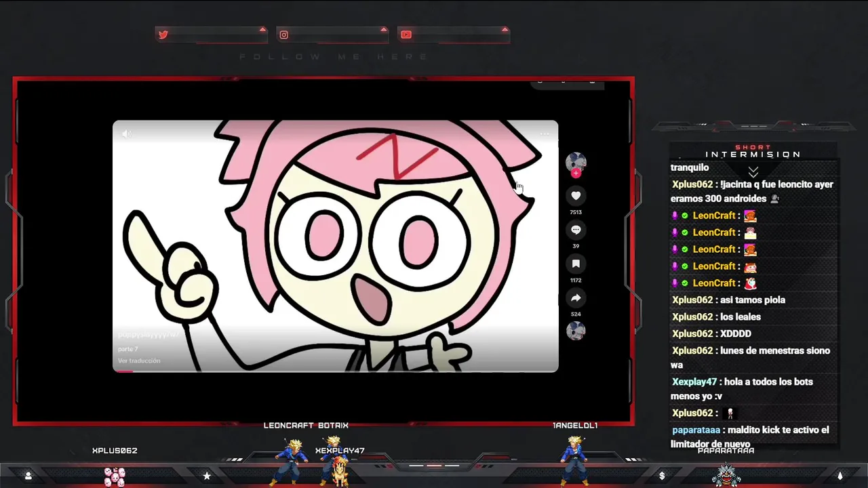Click the 'LEONCRAFT BOTRIX' name label

pos(306,426)
